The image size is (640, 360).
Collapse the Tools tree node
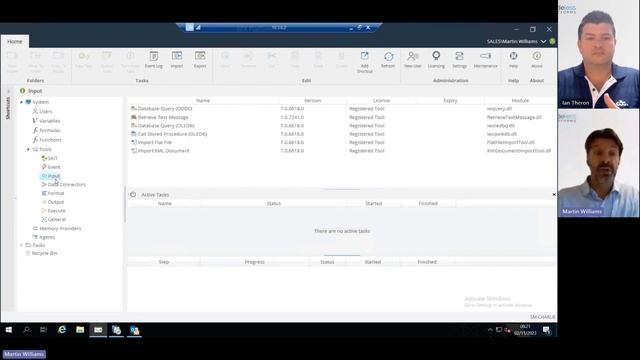[28, 149]
